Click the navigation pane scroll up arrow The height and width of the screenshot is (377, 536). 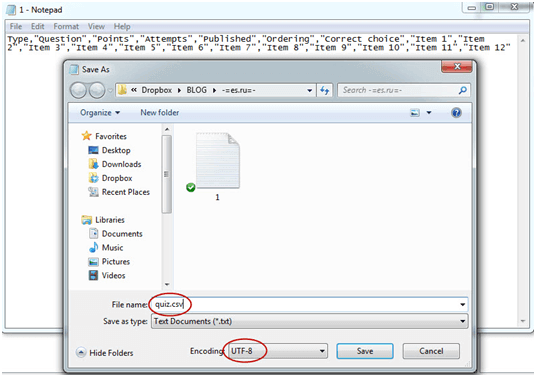click(167, 129)
